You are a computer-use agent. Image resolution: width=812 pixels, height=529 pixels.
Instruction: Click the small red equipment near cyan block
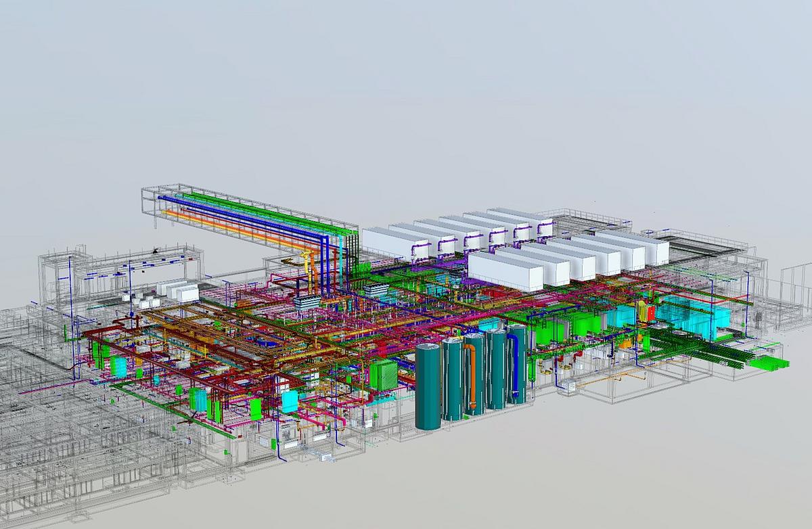tap(651, 313)
